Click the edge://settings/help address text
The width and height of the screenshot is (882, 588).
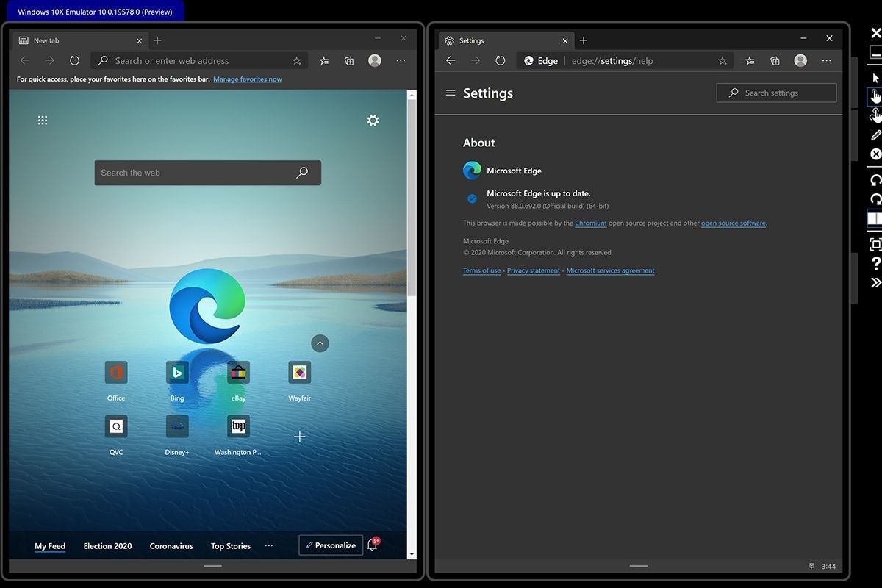tap(612, 61)
